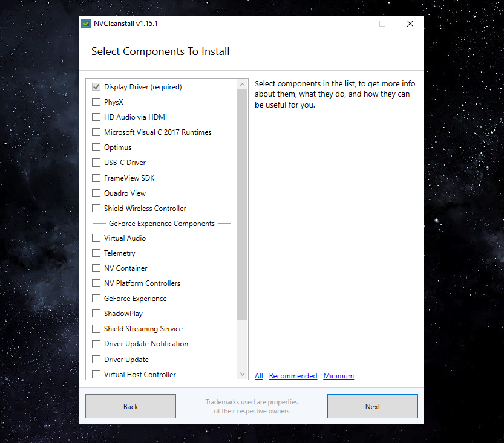Tick the Driver Update checkbox
This screenshot has width=504, height=443.
(x=96, y=359)
